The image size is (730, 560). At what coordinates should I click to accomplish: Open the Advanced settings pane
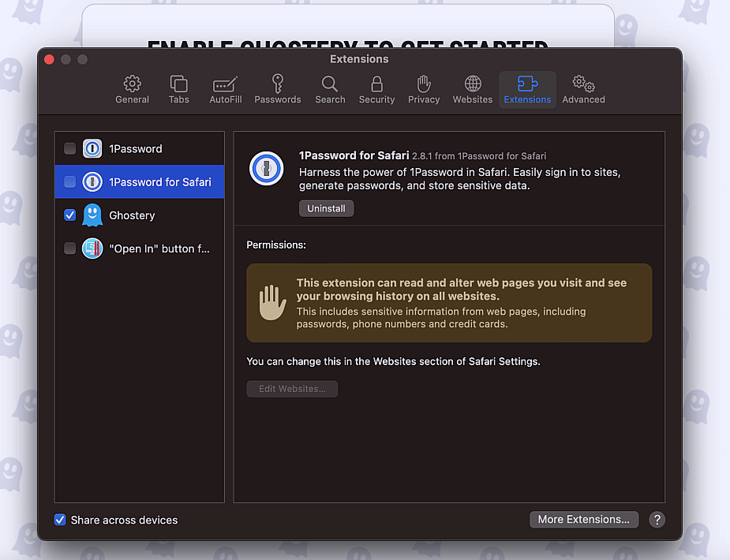[583, 89]
